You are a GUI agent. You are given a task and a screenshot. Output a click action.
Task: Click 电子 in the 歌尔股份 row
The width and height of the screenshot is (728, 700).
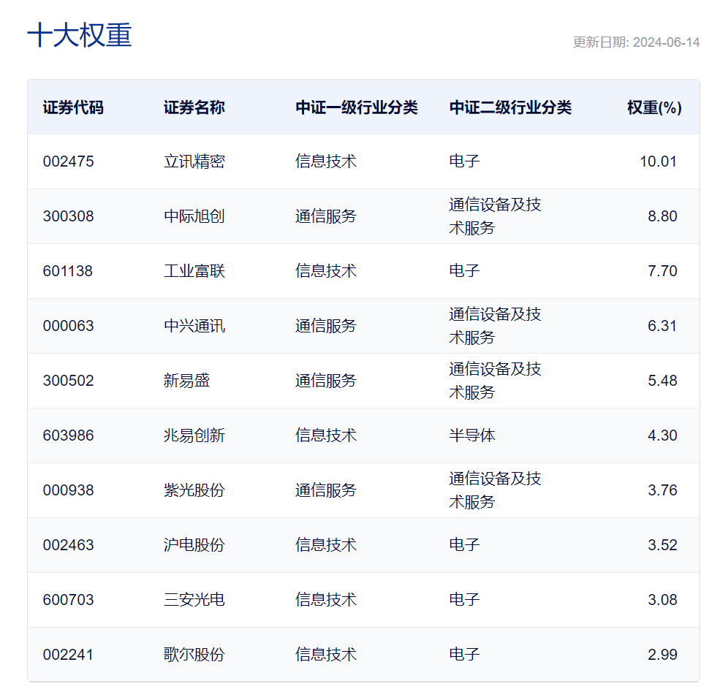pyautogui.click(x=464, y=655)
